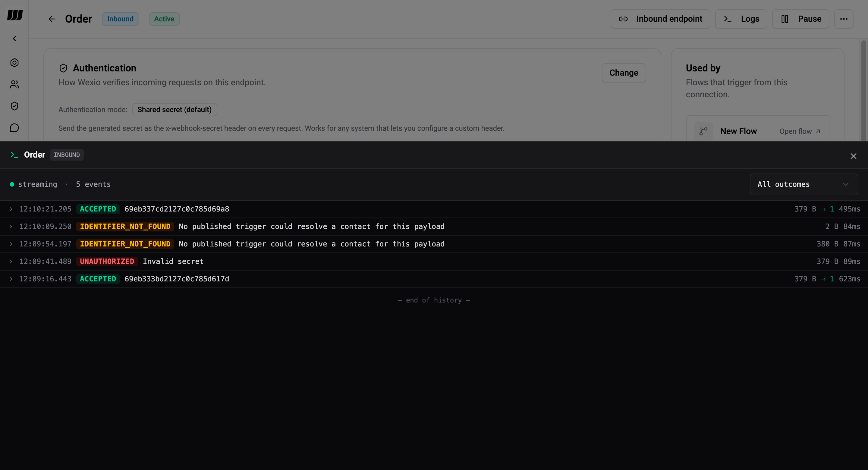This screenshot has width=868, height=470.
Task: Switch to the Inbound tab pill
Action: (x=120, y=19)
